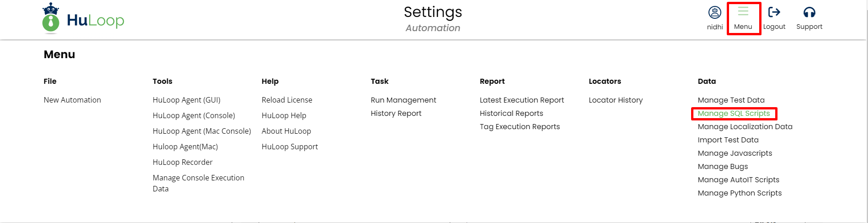868x223 pixels.
Task: Open the Support headset icon
Action: click(809, 12)
